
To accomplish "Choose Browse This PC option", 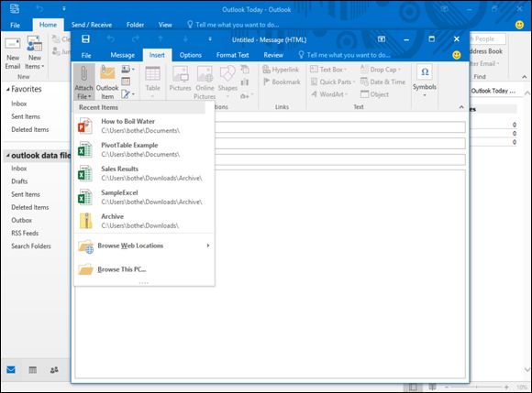I will click(144, 269).
